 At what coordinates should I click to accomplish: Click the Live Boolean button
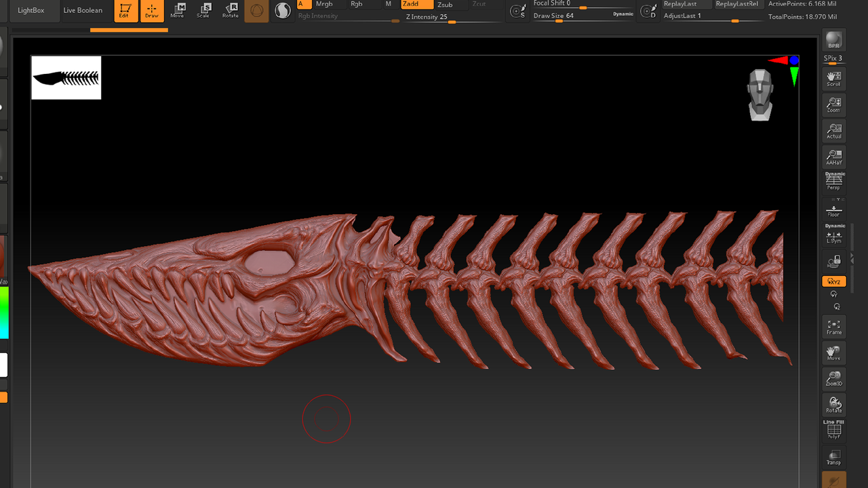[x=83, y=10]
